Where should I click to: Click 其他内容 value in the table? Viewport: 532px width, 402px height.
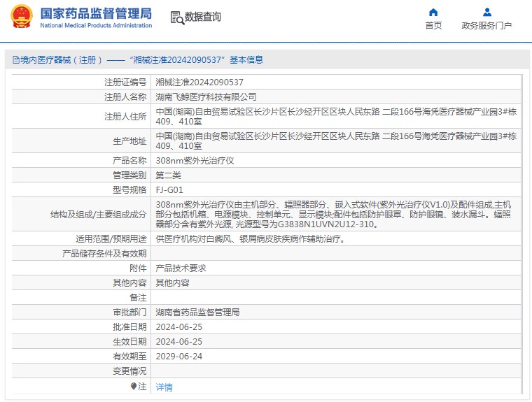[172, 283]
